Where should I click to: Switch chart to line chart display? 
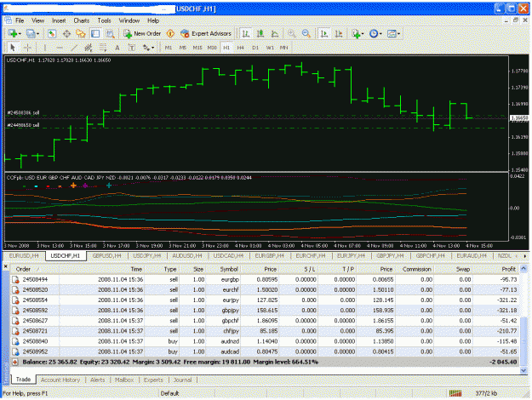pyautogui.click(x=275, y=33)
